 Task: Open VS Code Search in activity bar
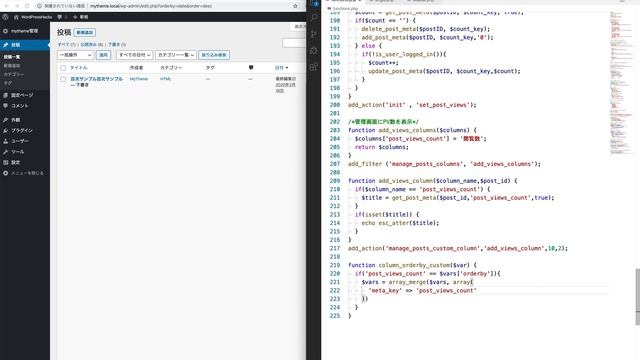pos(314,18)
